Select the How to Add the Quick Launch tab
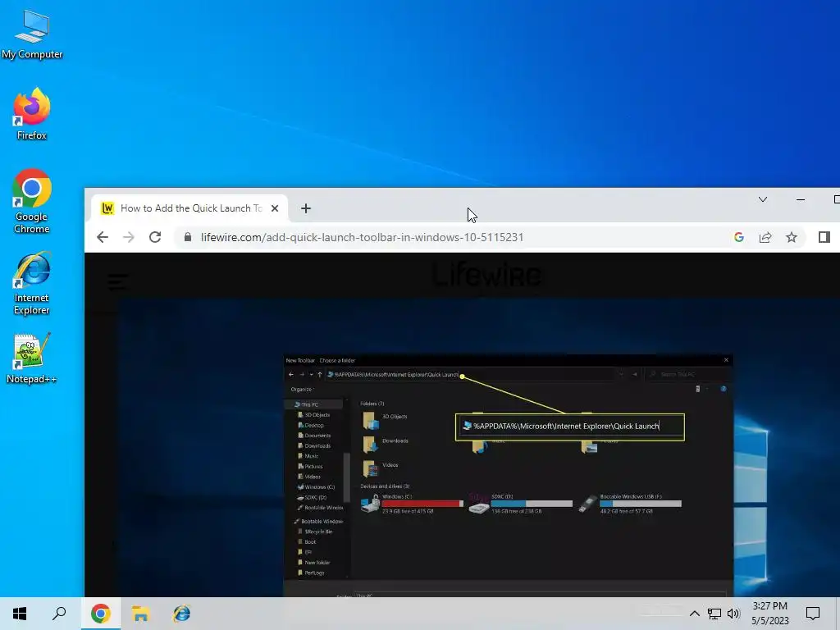Viewport: 840px width, 630px height. tap(189, 208)
